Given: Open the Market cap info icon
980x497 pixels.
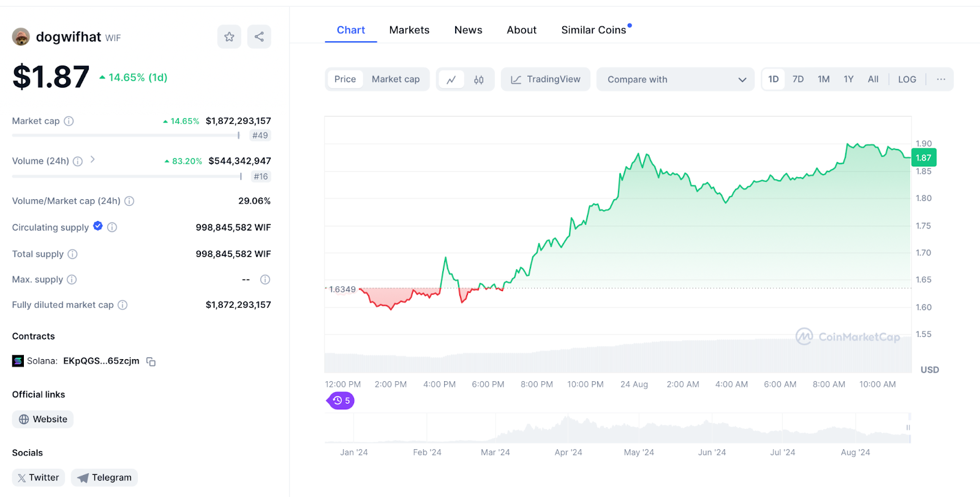Looking at the screenshot, I should (x=69, y=121).
